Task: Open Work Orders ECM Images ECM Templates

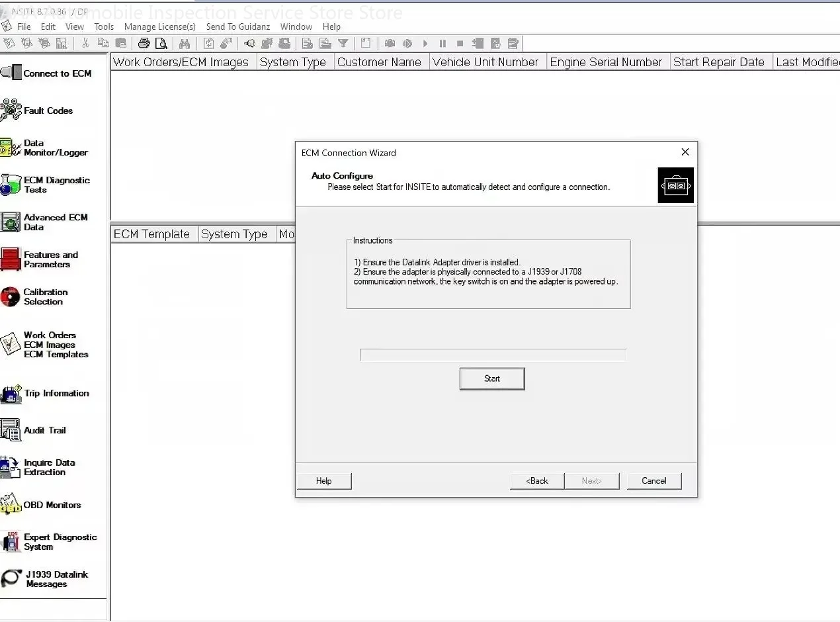Action: click(x=45, y=344)
